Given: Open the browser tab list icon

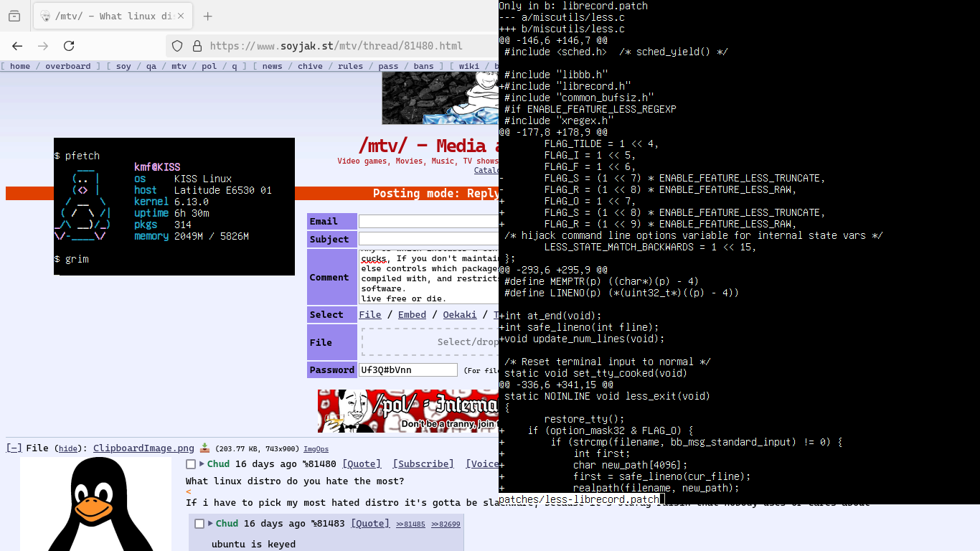Looking at the screenshot, I should pos(14,16).
